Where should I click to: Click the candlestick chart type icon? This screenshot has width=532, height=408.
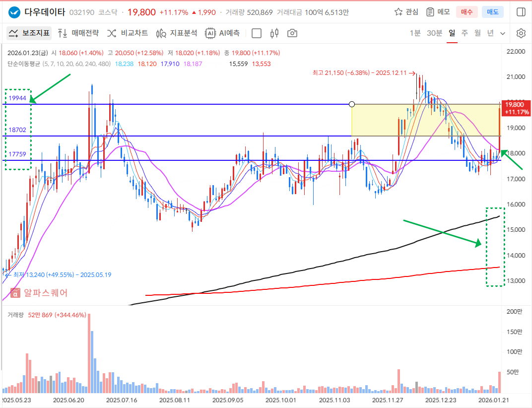274,33
